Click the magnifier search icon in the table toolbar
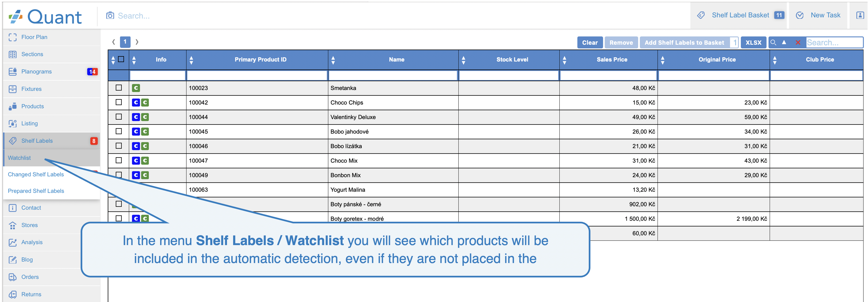This screenshot has width=868, height=302. click(773, 43)
